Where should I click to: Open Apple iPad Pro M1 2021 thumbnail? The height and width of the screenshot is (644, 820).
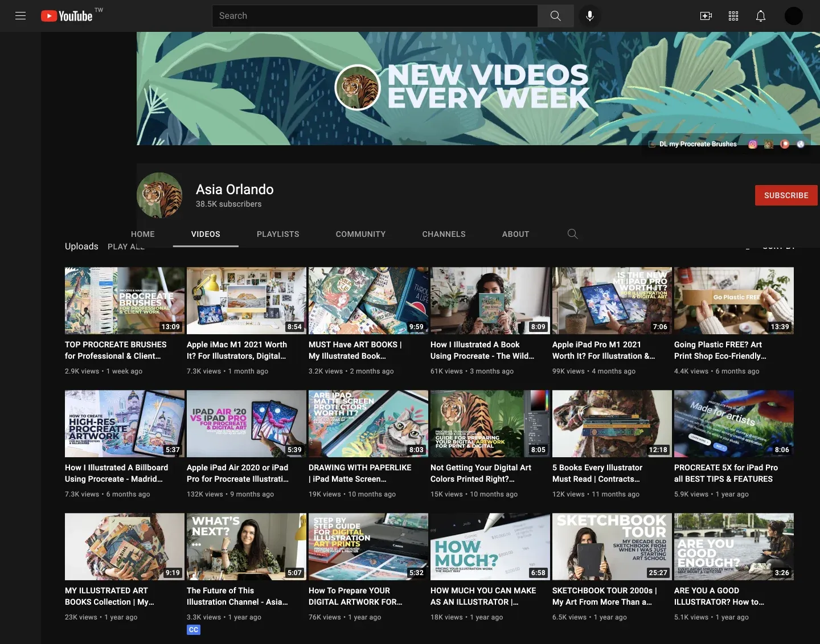tap(612, 301)
